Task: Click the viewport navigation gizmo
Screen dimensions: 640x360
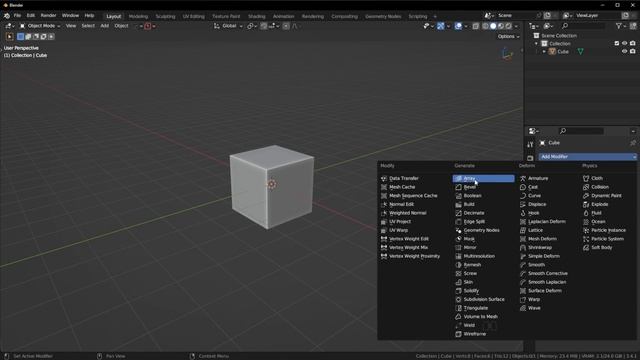Action: coord(507,54)
